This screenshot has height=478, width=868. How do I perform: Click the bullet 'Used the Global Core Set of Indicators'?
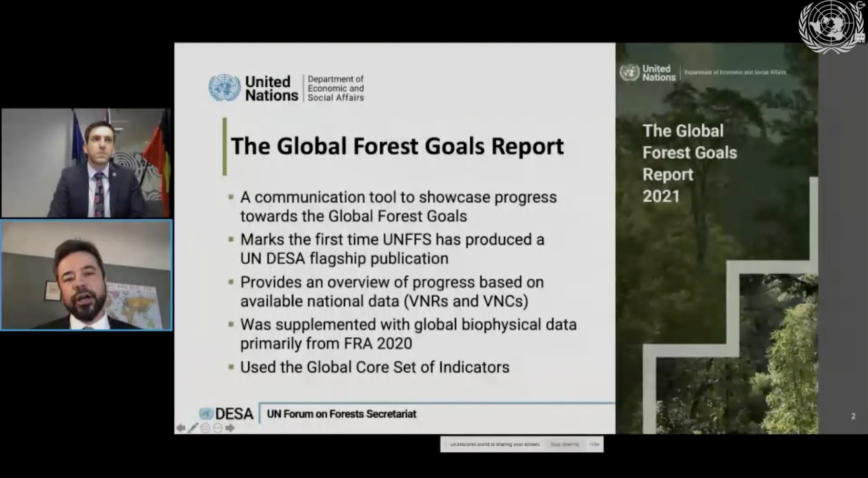click(x=374, y=367)
